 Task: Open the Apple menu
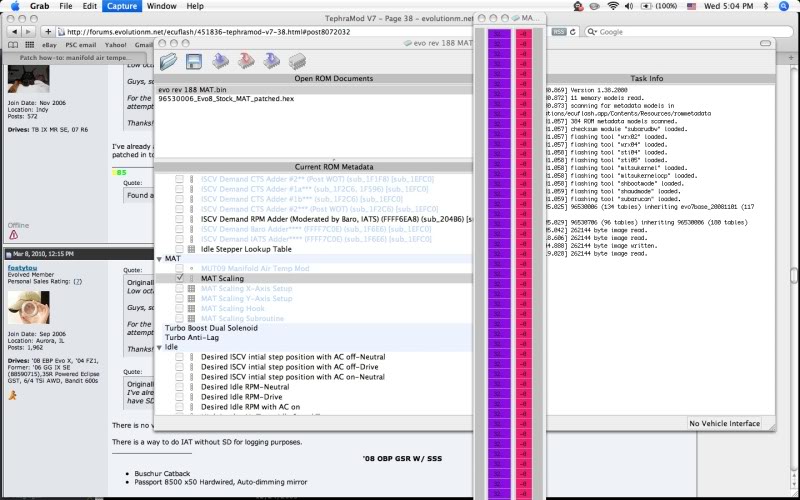pos(15,6)
